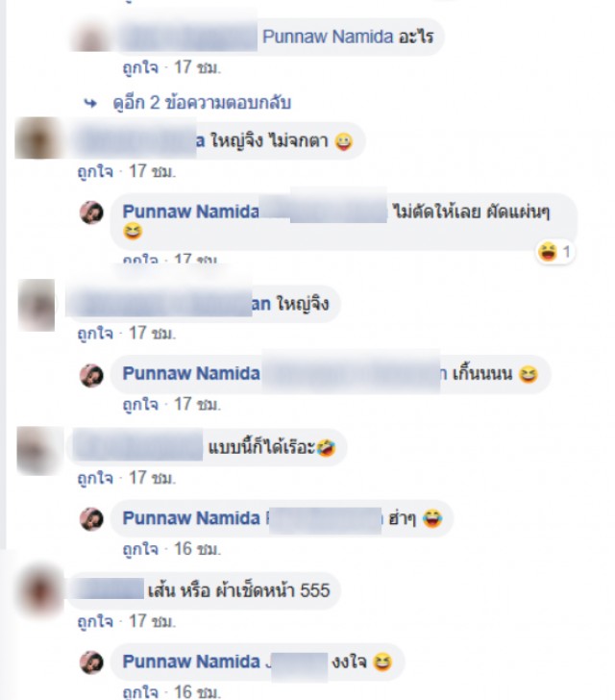Open the blurred commenter avatar next to ใหญ่จิง ไม่จกตา

click(x=37, y=137)
